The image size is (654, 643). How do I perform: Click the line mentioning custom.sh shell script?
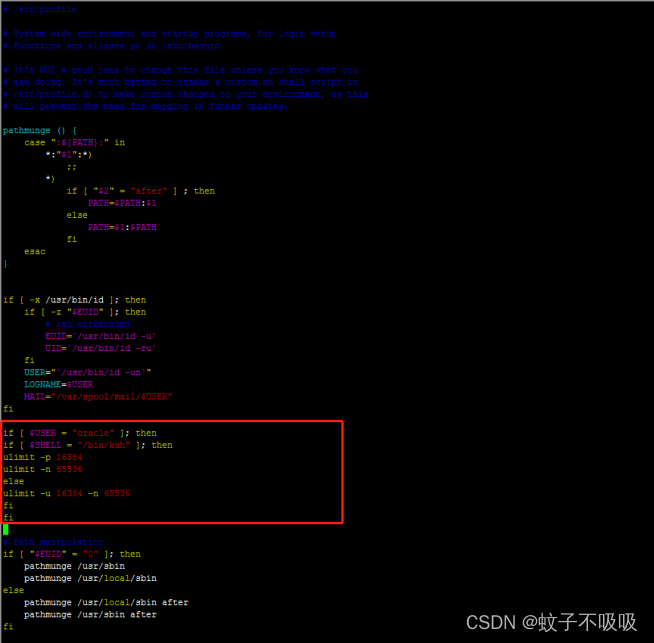(180, 82)
